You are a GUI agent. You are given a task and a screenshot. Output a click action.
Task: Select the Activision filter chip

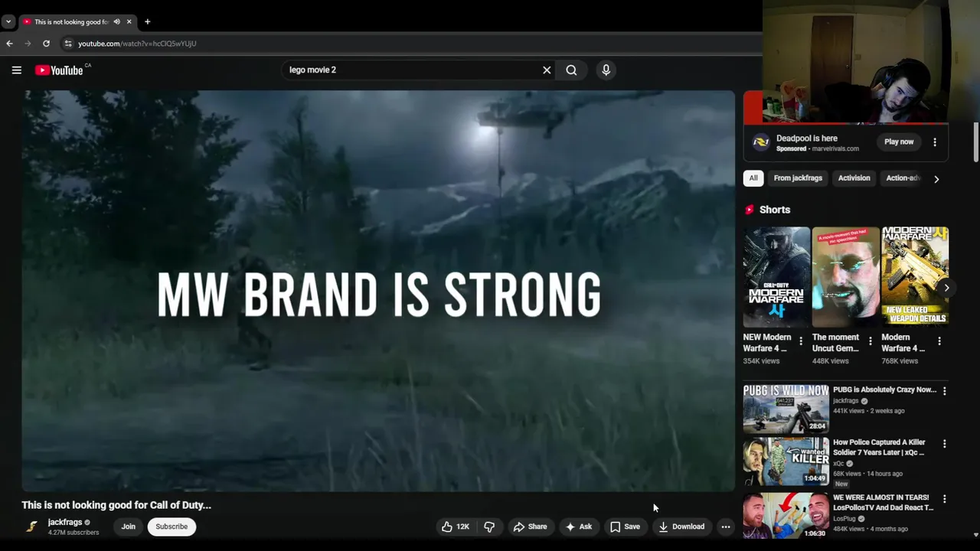pos(854,178)
